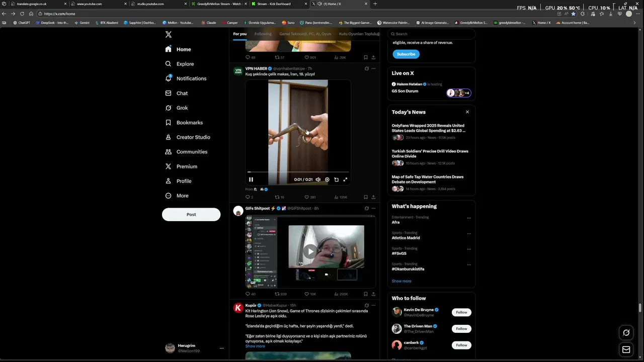Open the Herugrim account options menu
The width and height of the screenshot is (644, 362).
(221, 348)
